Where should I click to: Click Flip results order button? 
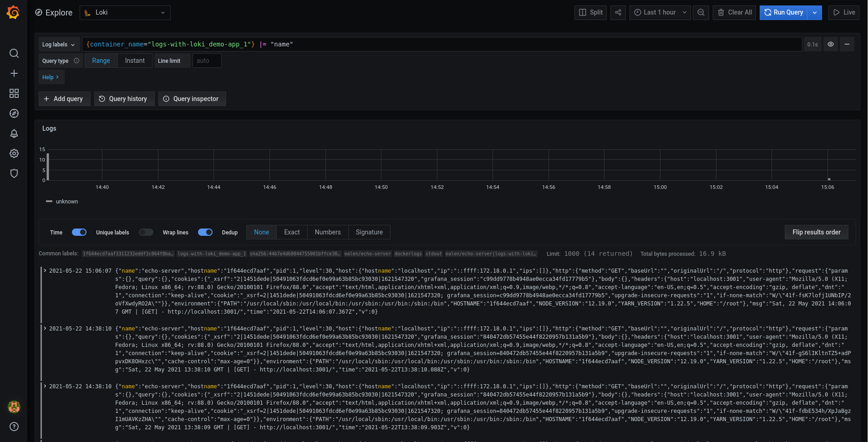[817, 232]
